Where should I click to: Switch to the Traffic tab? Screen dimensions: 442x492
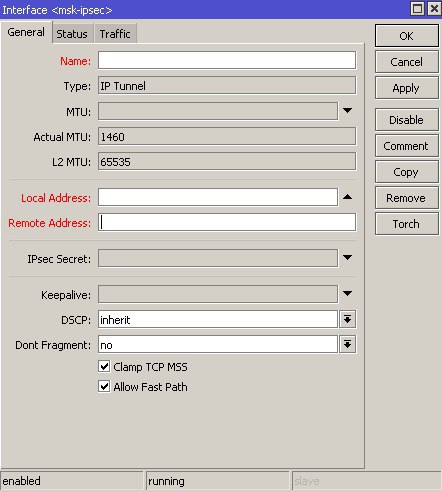115,34
